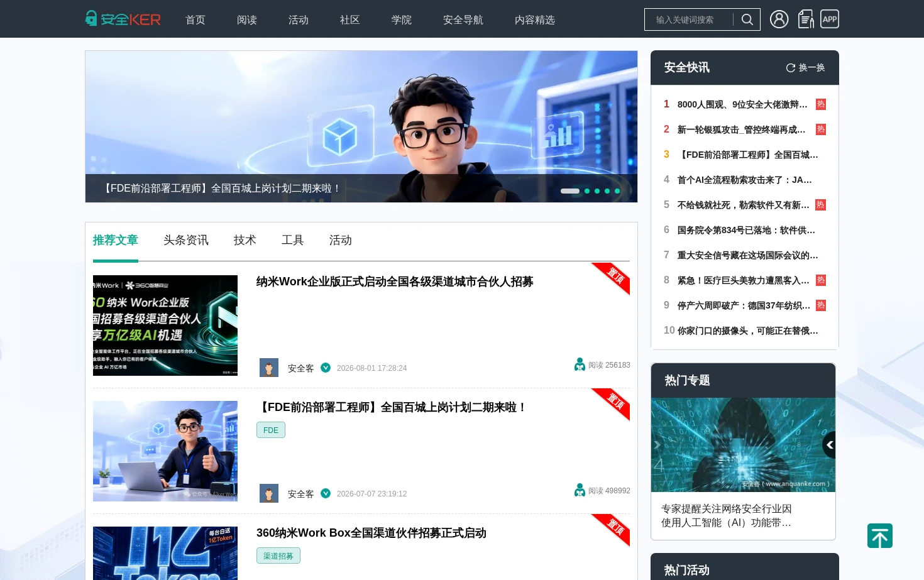
Task: Click the 置顶 ribbon on 360纳米Work Box article
Action: [x=612, y=529]
